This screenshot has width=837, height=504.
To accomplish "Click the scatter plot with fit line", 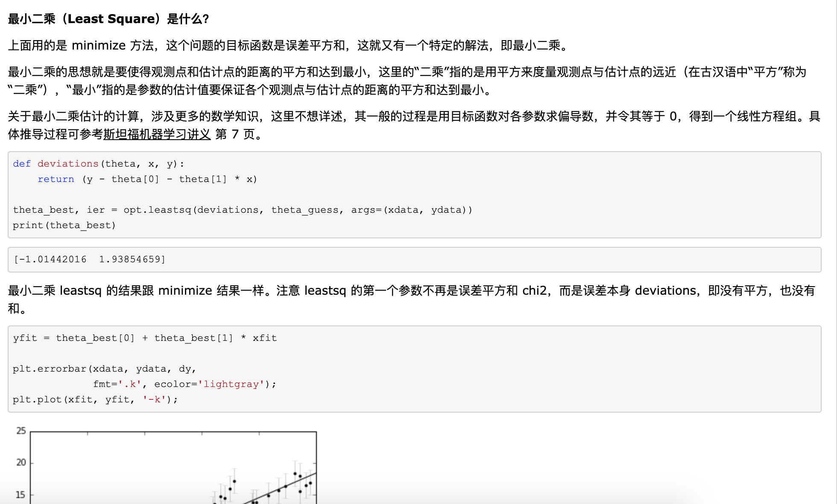I will 173,468.
